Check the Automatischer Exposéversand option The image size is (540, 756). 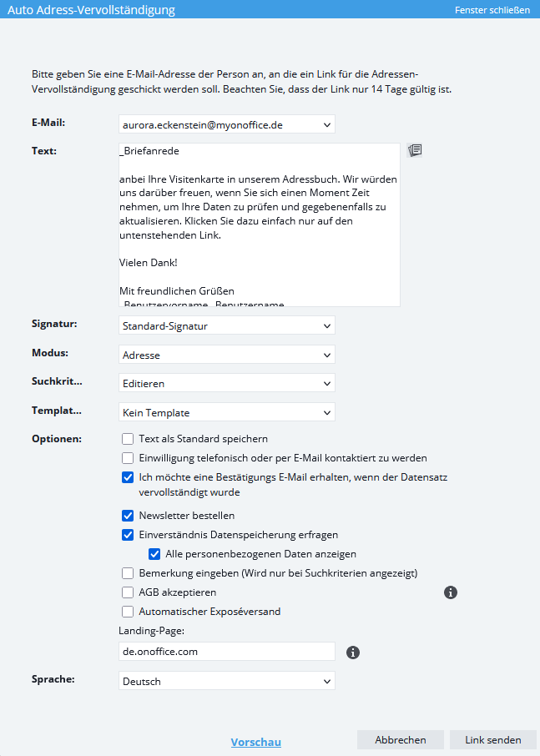[x=128, y=612]
